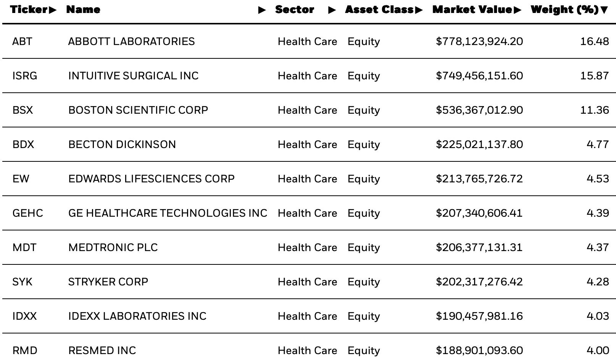Click the Weight (%) column header

click(565, 10)
